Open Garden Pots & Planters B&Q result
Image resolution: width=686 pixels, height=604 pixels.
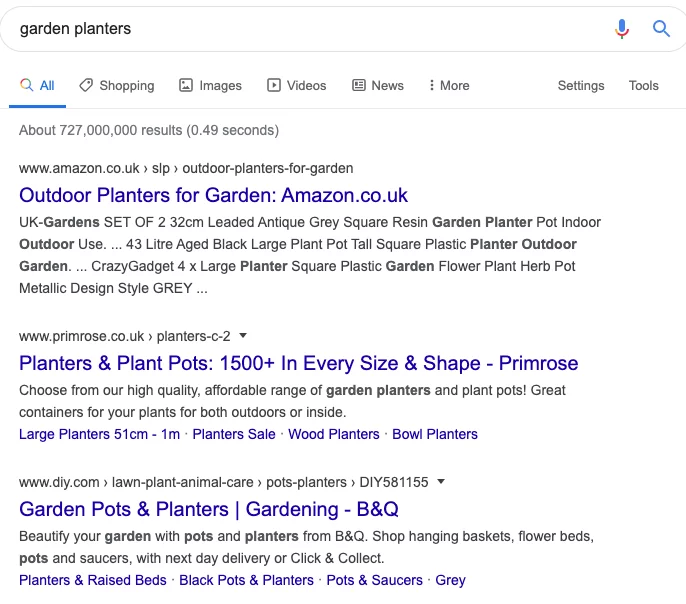tap(209, 509)
